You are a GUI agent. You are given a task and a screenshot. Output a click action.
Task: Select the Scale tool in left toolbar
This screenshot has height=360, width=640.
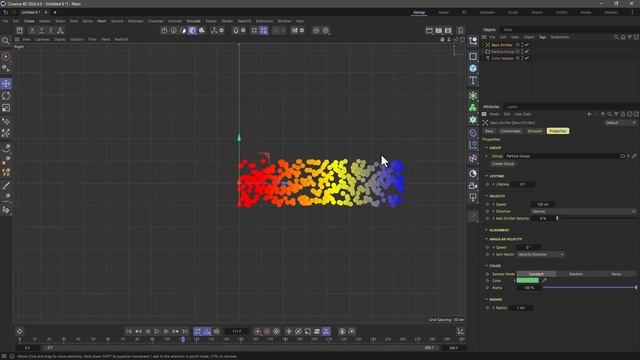point(6,108)
